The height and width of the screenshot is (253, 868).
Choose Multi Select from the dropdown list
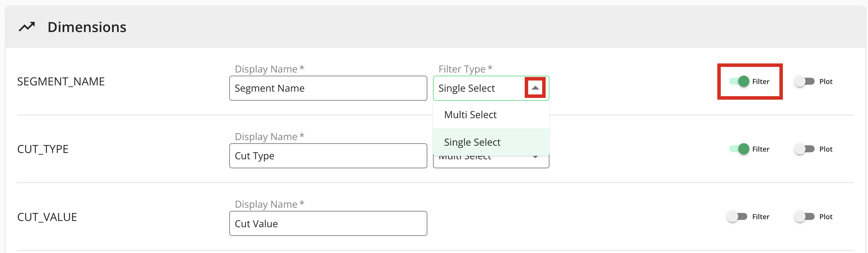tap(470, 115)
